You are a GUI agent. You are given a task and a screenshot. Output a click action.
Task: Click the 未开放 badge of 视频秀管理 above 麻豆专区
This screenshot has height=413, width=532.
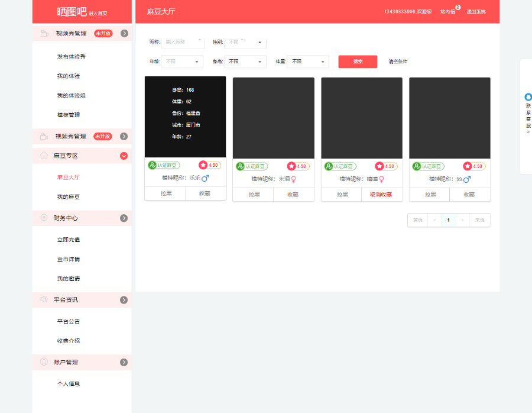tap(102, 136)
